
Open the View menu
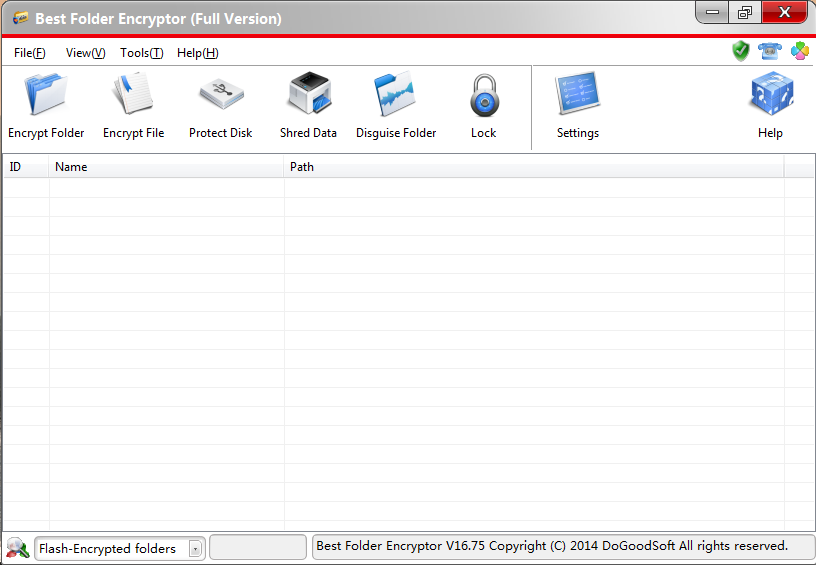pyautogui.click(x=85, y=53)
